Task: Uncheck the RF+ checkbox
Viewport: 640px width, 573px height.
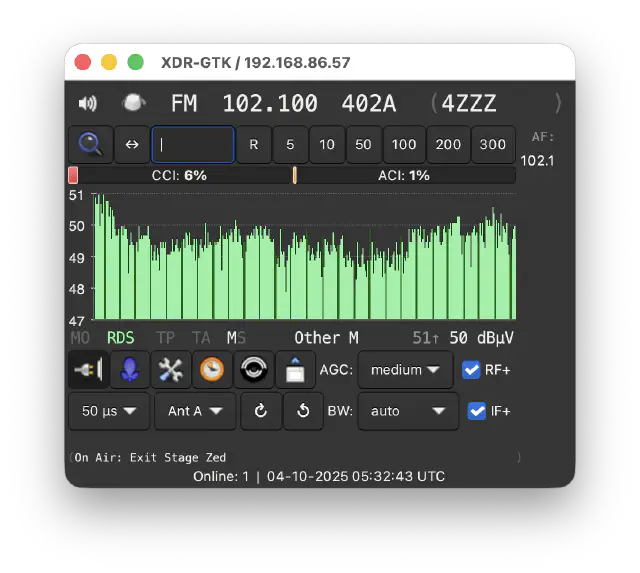Action: click(471, 370)
